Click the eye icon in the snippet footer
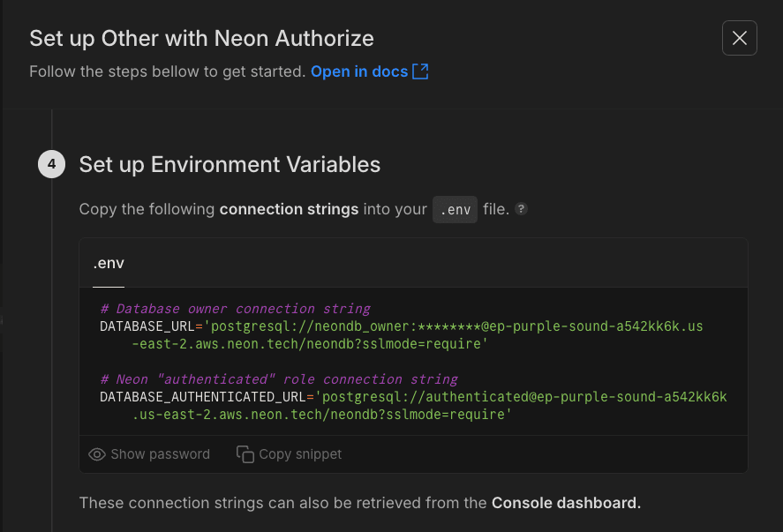783x532 pixels. click(x=96, y=453)
